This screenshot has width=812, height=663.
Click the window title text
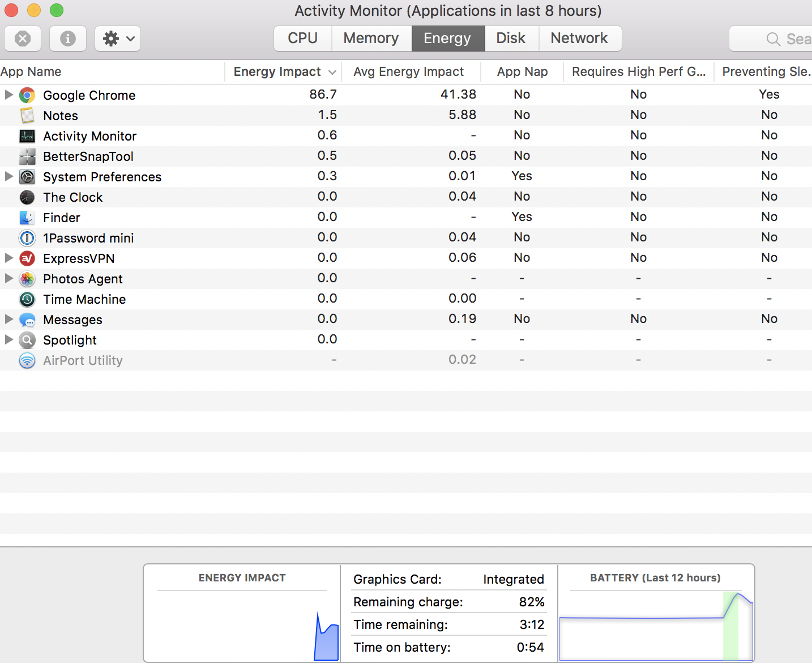448,11
